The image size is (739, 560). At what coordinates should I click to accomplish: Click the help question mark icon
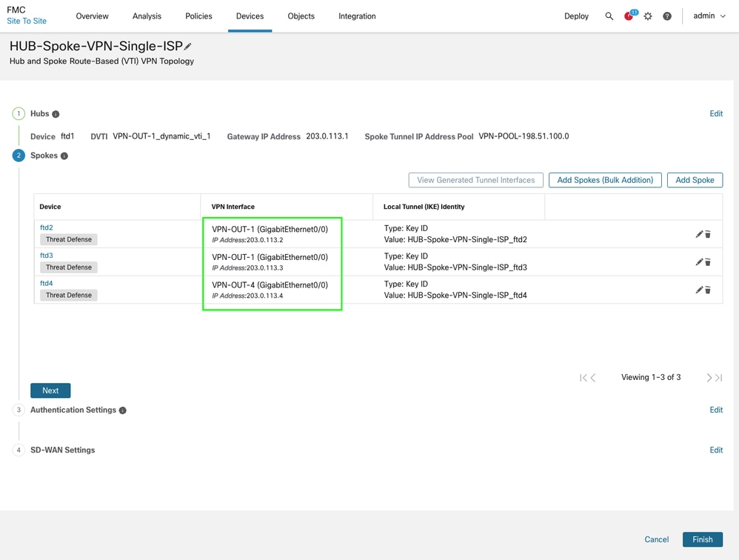pyautogui.click(x=667, y=16)
